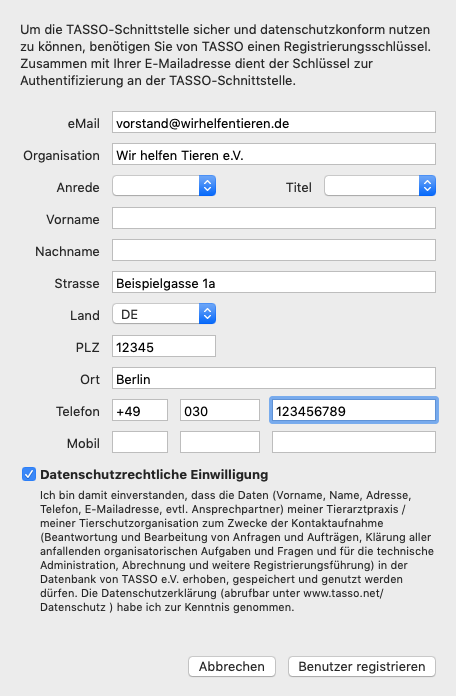456x696 pixels.
Task: Click the PLZ field containing 12345
Action: 164,346
